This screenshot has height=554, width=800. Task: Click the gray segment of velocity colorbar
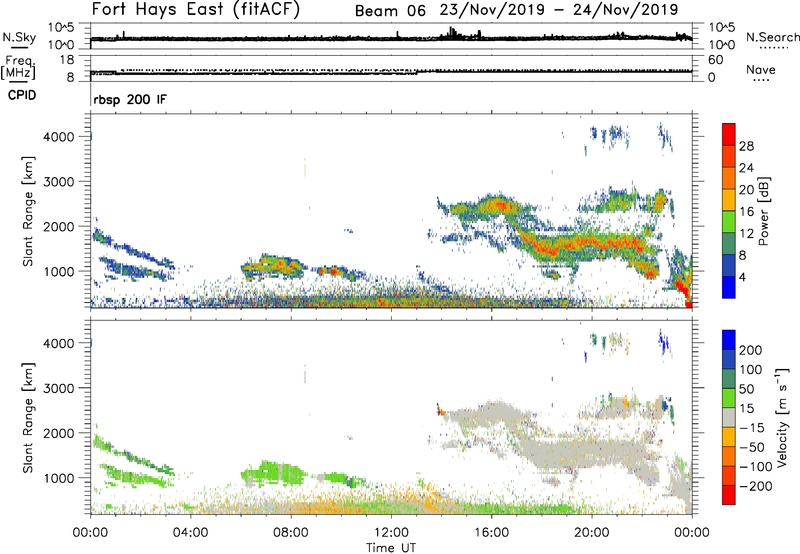coord(729,417)
